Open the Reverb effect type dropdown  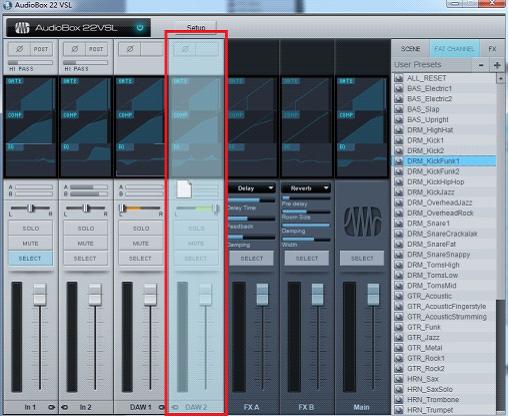(306, 188)
